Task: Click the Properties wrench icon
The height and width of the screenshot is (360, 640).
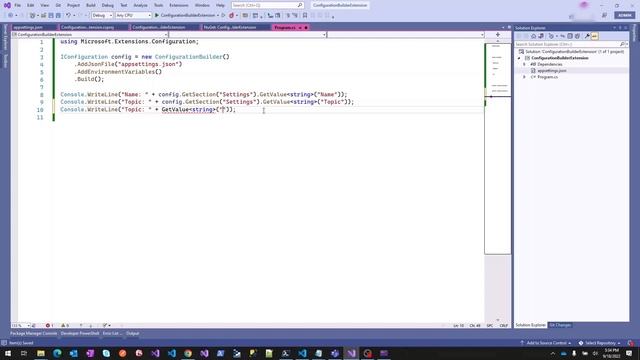Action: pos(587,36)
